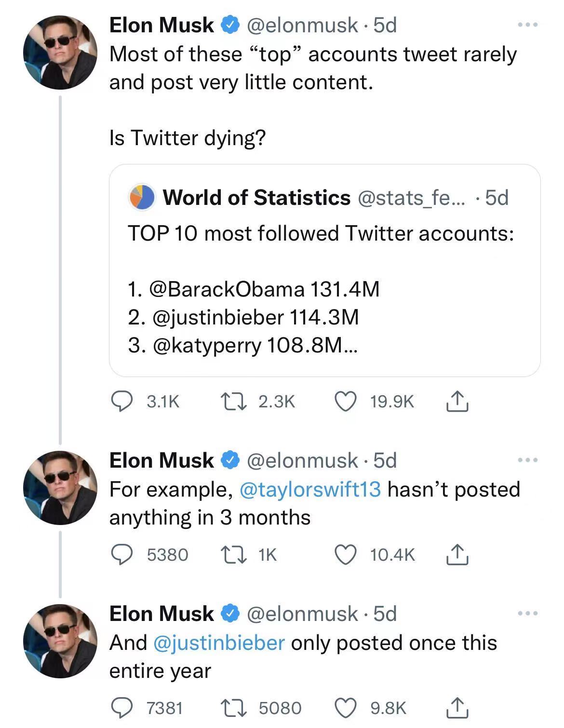Click the World of Statistics profile icon
Image resolution: width=564 pixels, height=728 pixels.
point(142,197)
